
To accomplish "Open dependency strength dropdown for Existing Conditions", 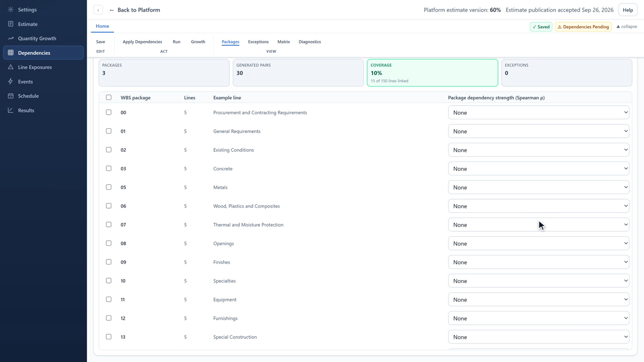I will 538,150.
